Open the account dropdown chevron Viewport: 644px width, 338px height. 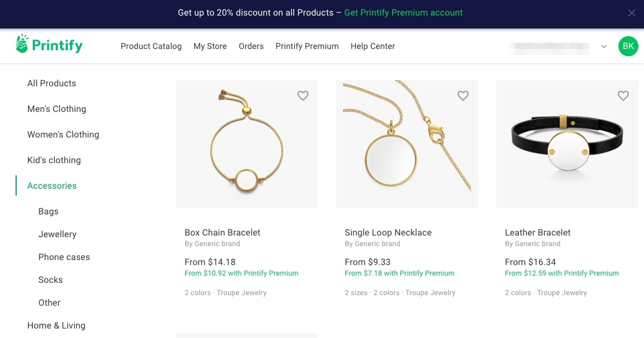(604, 47)
